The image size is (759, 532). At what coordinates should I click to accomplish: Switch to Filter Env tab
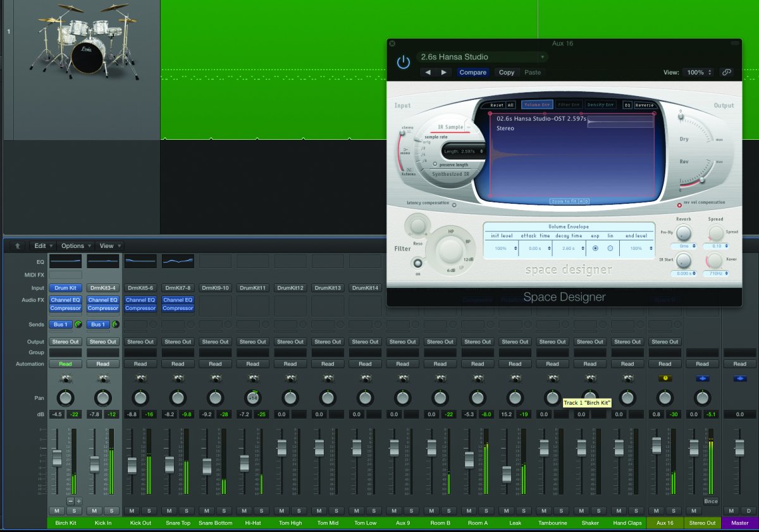568,105
